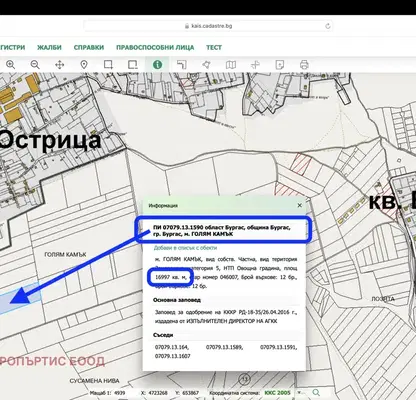Screen dimensions: 416x400
Task: Select the location pin marker tool
Action: click(84, 64)
